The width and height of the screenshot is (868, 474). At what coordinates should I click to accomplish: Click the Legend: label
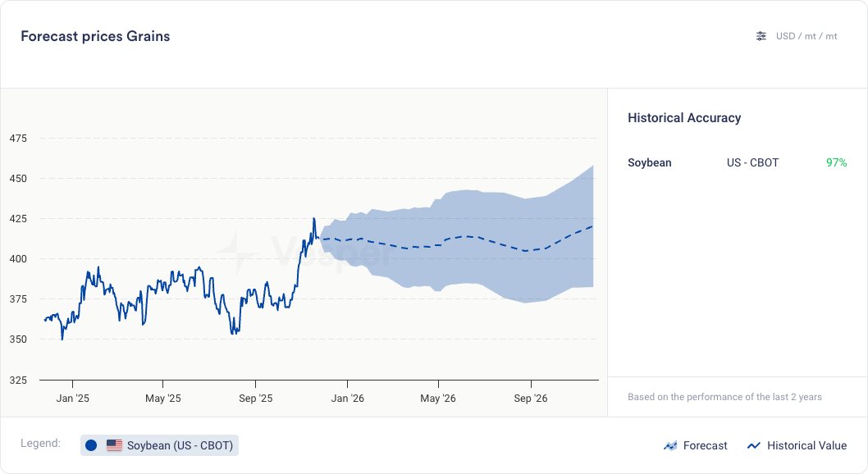[40, 444]
